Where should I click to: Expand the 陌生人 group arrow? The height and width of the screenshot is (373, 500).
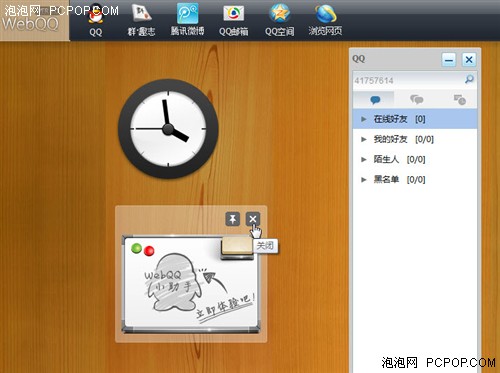pyautogui.click(x=364, y=159)
